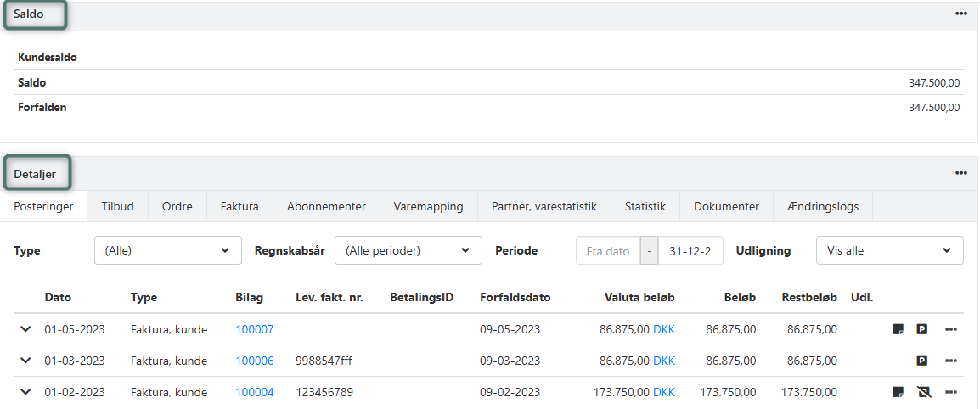Open voucher link 100004

[255, 393]
